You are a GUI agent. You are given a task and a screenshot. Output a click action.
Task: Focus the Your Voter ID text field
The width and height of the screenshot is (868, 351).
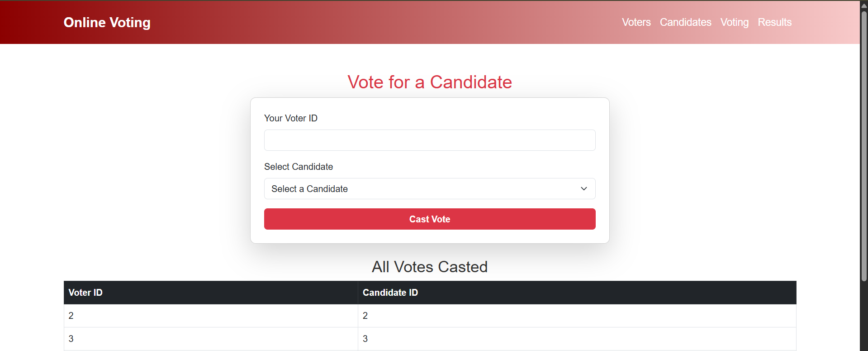pos(430,140)
